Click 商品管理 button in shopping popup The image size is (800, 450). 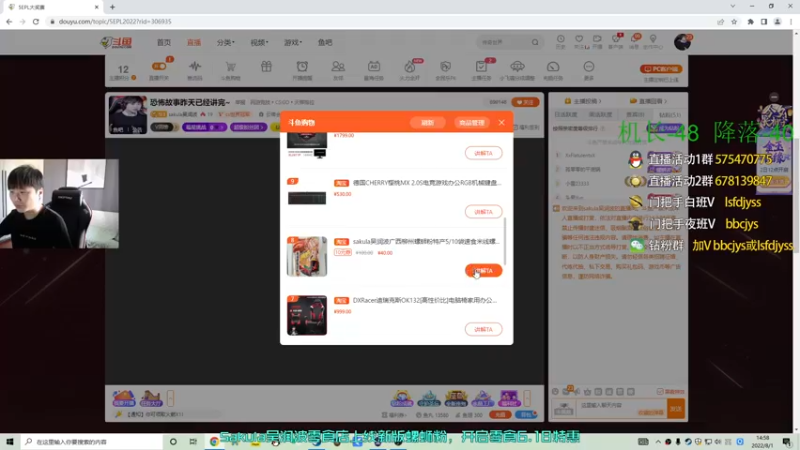471,122
